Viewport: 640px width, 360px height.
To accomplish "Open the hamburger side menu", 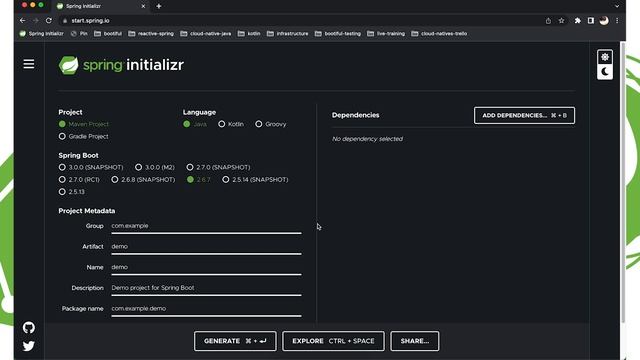I will 29,64.
